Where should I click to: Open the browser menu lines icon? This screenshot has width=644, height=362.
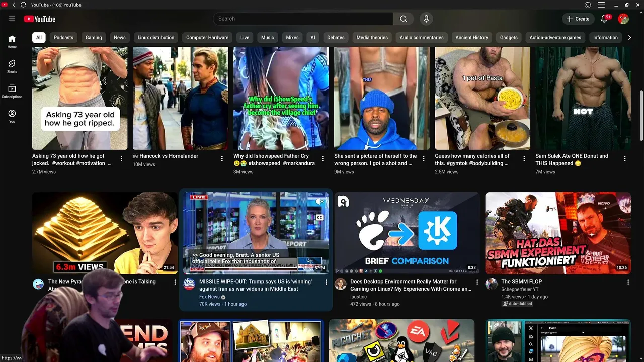coord(601,5)
